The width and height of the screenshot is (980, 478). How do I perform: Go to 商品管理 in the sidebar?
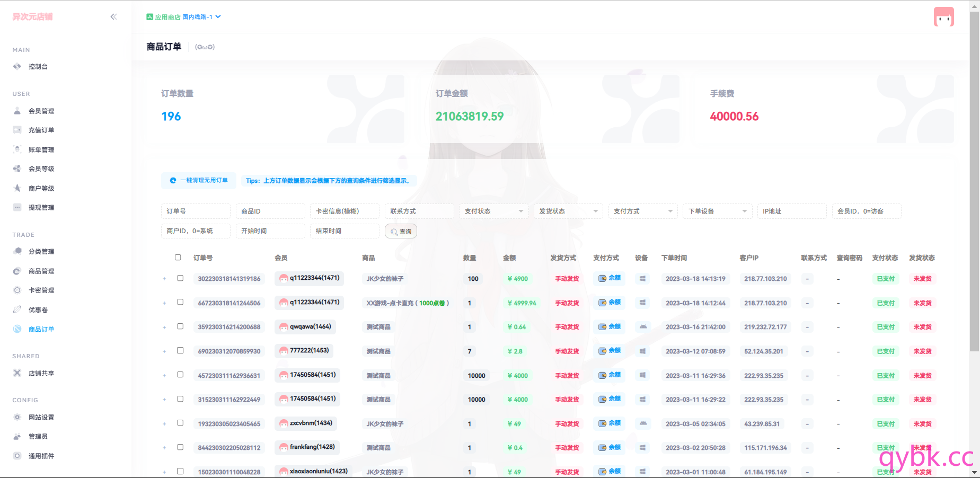coord(41,271)
